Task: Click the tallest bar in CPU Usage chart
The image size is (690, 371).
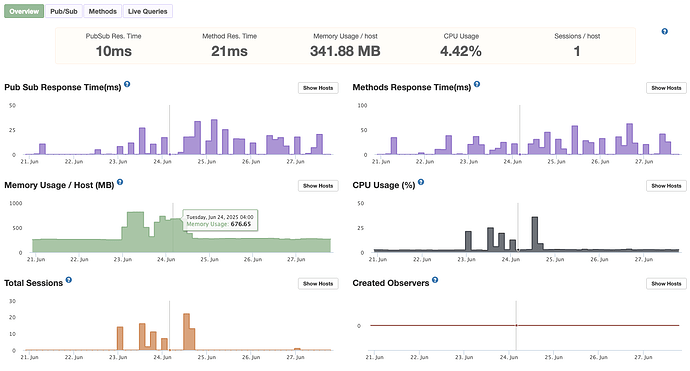Action: 535,234
